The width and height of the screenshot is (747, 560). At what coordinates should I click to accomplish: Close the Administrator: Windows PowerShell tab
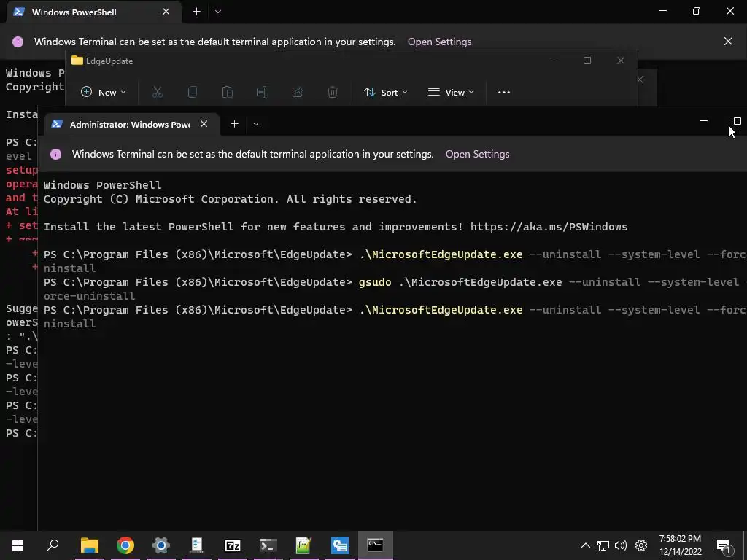click(x=204, y=124)
